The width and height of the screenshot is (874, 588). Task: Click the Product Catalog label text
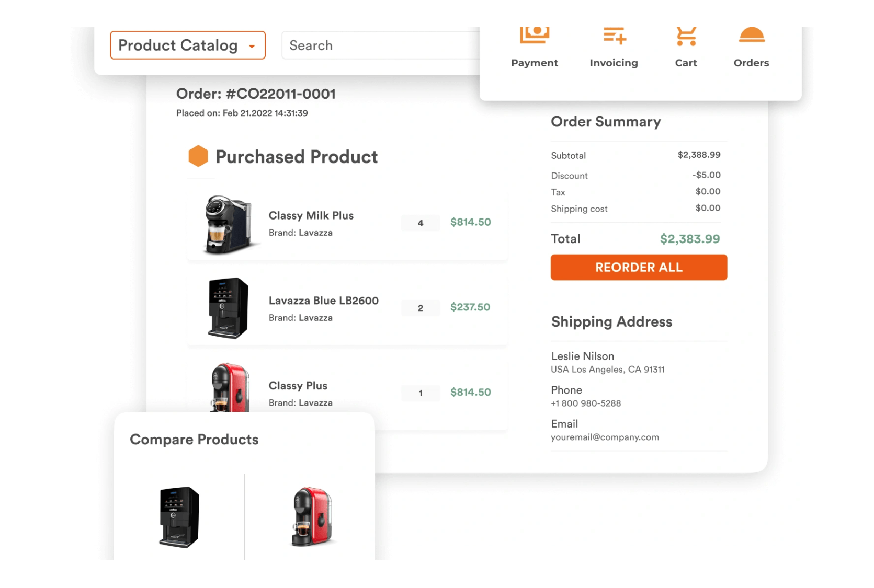(x=178, y=45)
